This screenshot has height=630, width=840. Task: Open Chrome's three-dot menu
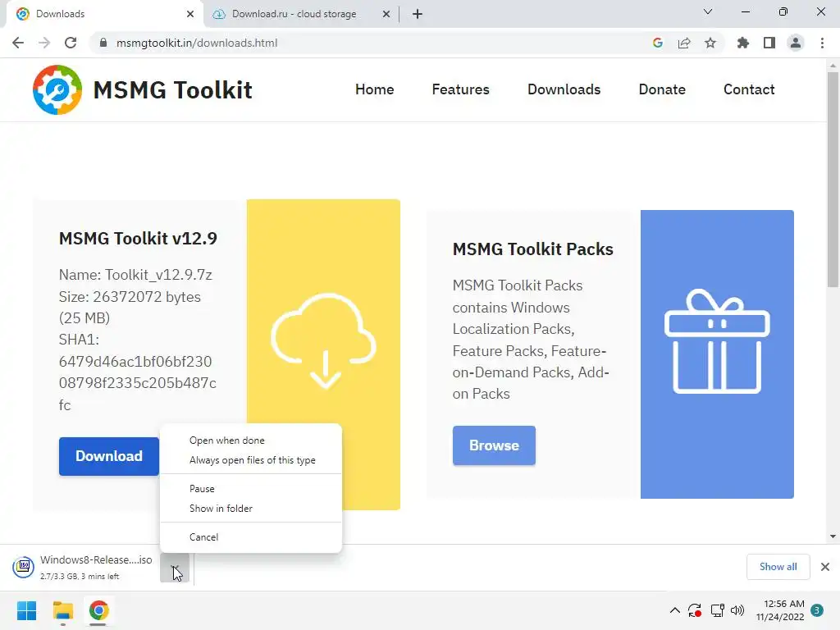tap(822, 43)
